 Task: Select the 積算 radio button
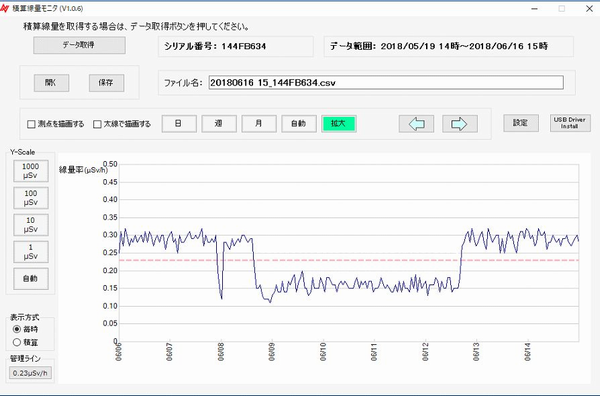point(16,342)
